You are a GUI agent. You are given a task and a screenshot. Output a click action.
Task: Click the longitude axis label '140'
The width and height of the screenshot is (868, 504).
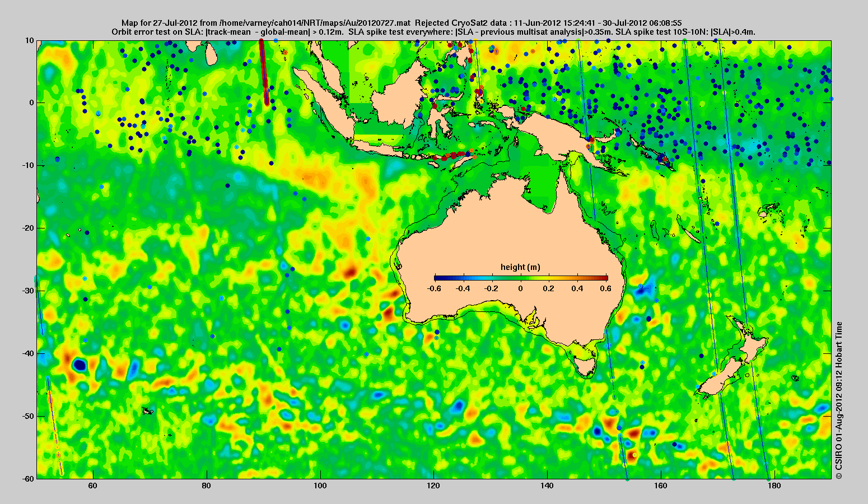tap(548, 486)
